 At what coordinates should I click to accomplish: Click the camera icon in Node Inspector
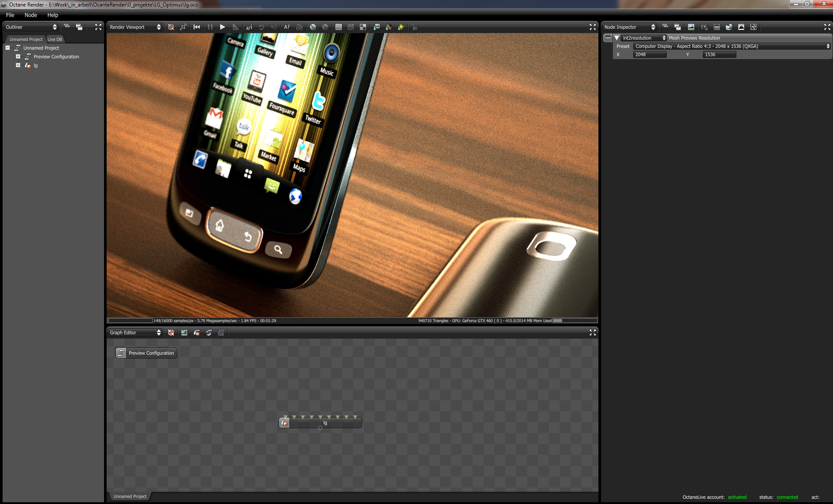click(x=705, y=27)
